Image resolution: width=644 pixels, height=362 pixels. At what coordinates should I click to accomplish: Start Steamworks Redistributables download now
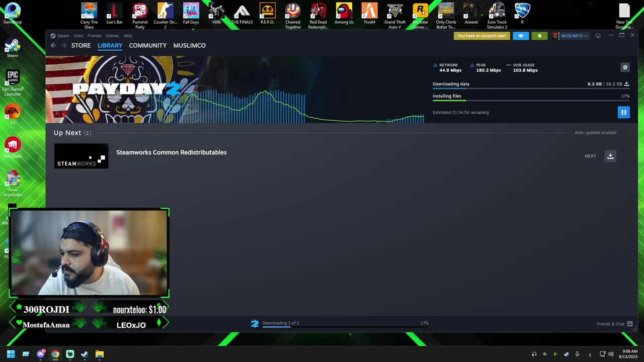[610, 156]
